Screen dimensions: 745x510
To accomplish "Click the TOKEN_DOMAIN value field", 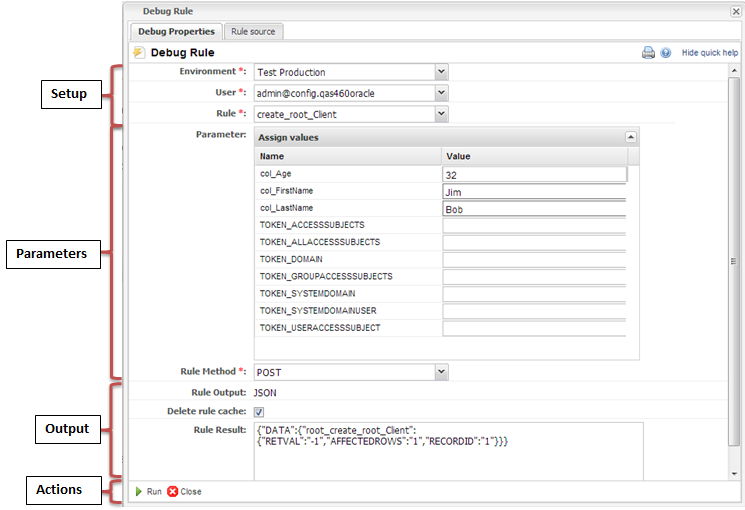I will pyautogui.click(x=535, y=260).
